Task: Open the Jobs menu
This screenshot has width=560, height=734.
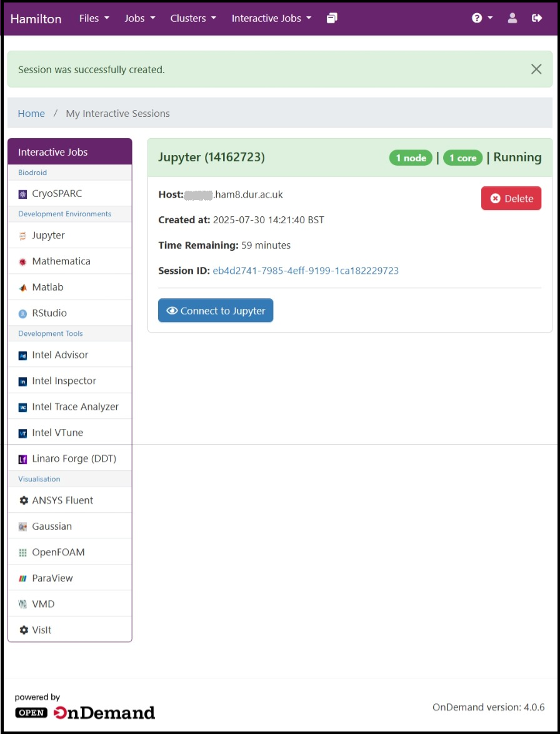Action: tap(139, 18)
